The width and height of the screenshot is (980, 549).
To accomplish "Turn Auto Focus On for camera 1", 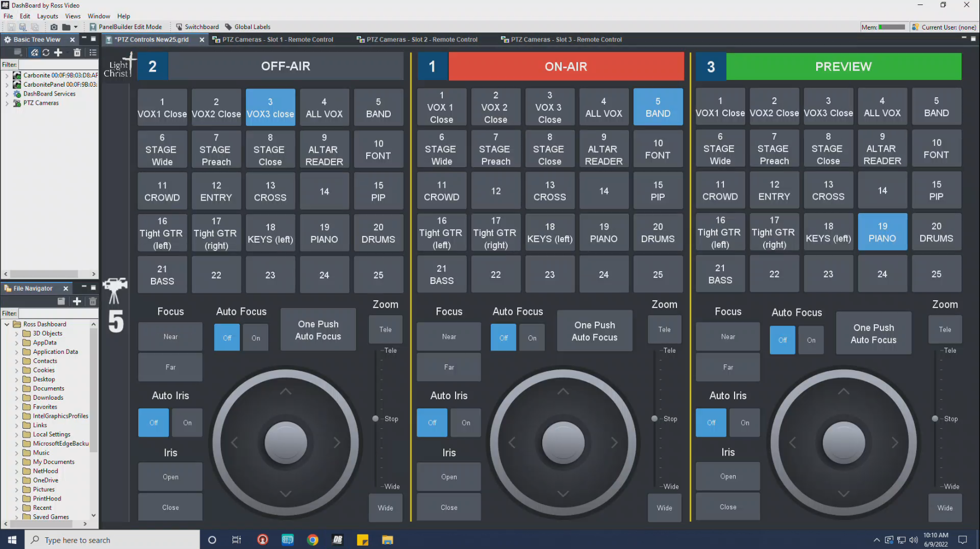I will (532, 338).
